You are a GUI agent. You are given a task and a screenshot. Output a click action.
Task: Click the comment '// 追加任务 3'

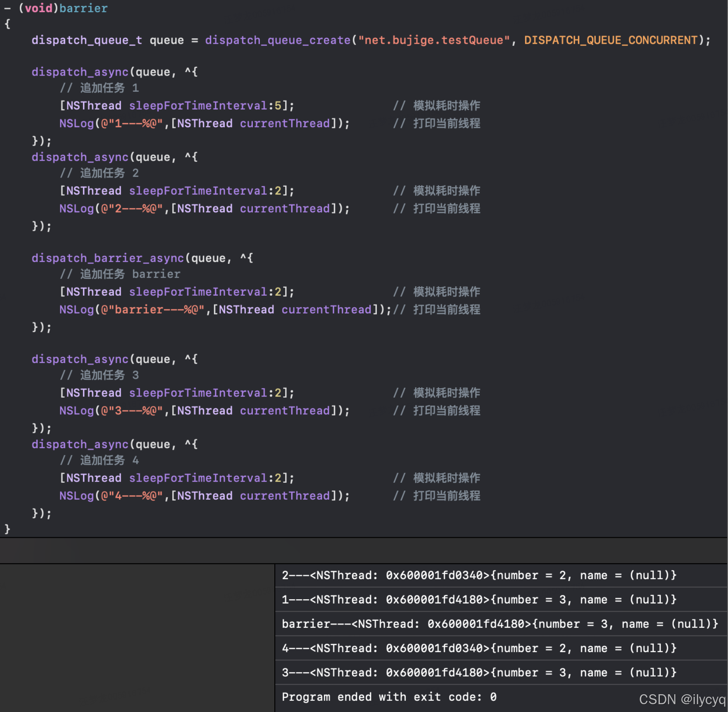(99, 375)
